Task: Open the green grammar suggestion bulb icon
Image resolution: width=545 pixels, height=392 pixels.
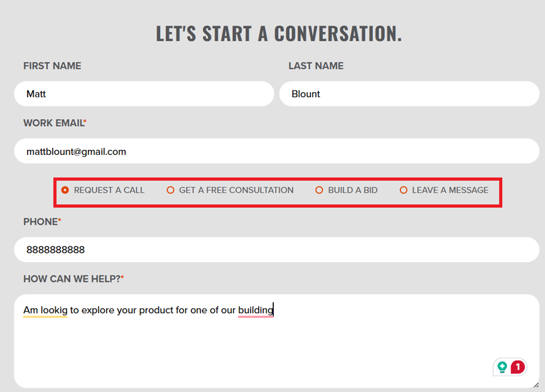Action: 502,367
